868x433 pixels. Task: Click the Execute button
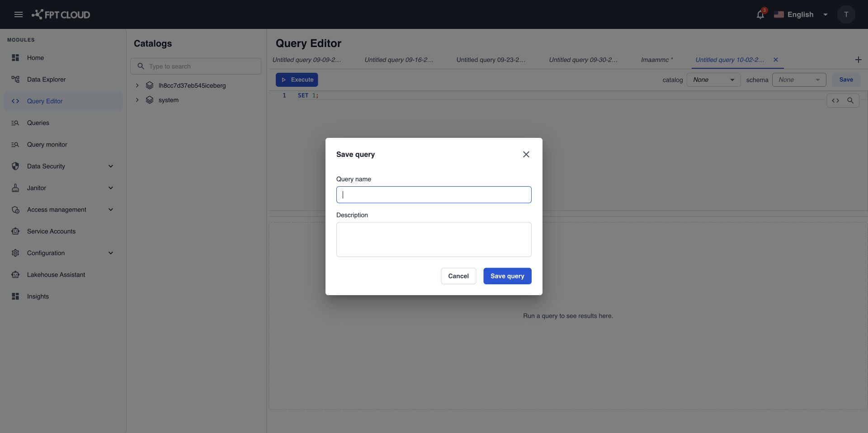[x=297, y=80]
